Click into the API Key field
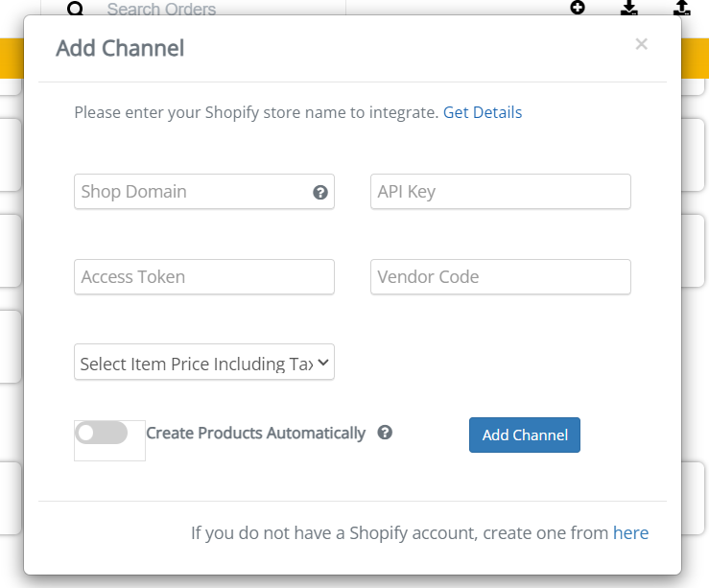Screen dimensions: 709x588 click(x=501, y=192)
